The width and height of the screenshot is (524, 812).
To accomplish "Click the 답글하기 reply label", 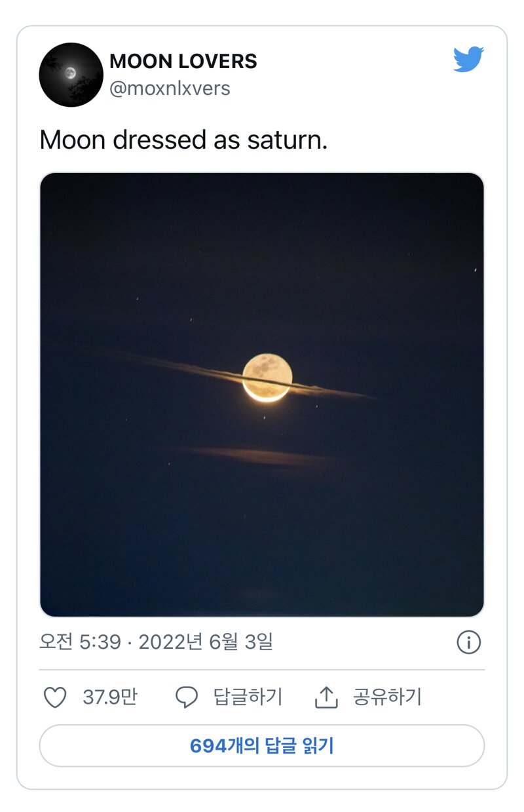I will pyautogui.click(x=248, y=697).
